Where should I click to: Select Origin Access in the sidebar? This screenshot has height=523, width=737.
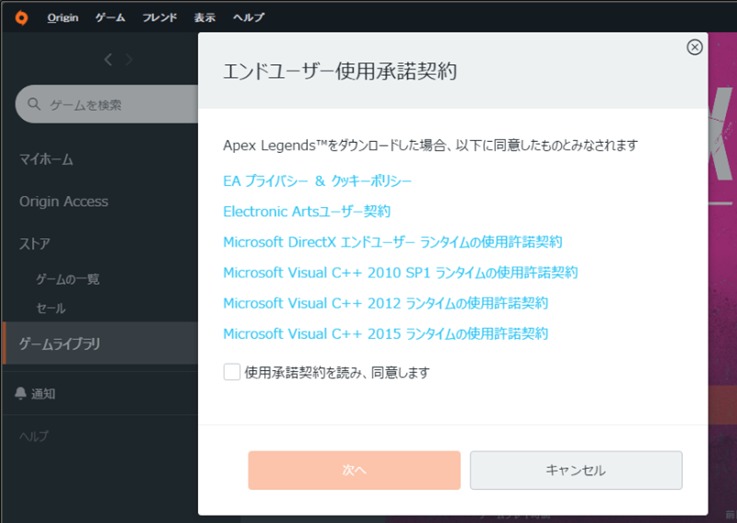click(x=63, y=202)
